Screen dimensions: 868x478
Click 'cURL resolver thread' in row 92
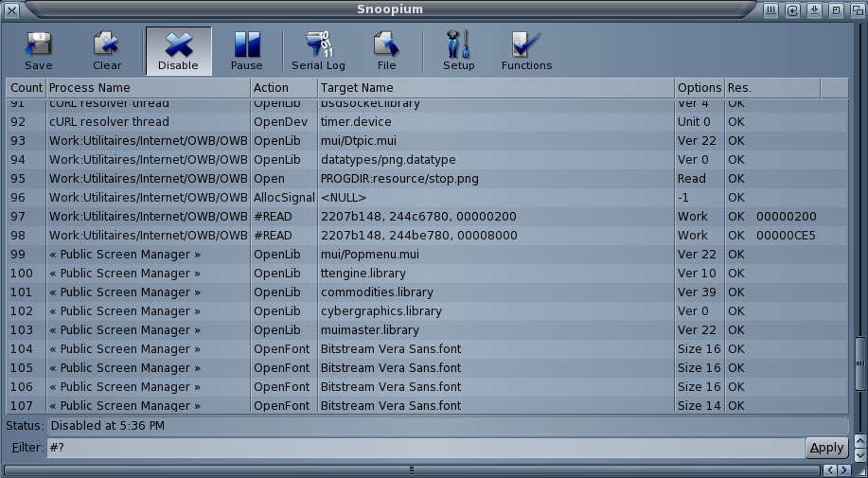[109, 122]
